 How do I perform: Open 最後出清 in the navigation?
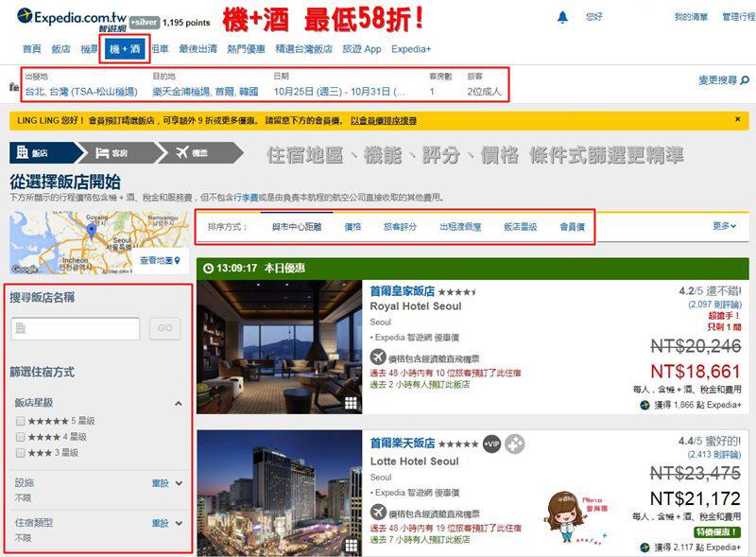(198, 49)
